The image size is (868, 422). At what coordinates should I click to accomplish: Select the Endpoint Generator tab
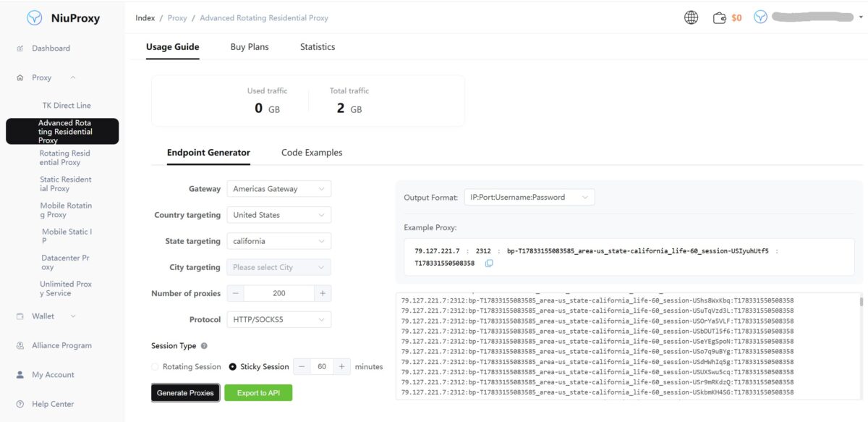coord(208,153)
